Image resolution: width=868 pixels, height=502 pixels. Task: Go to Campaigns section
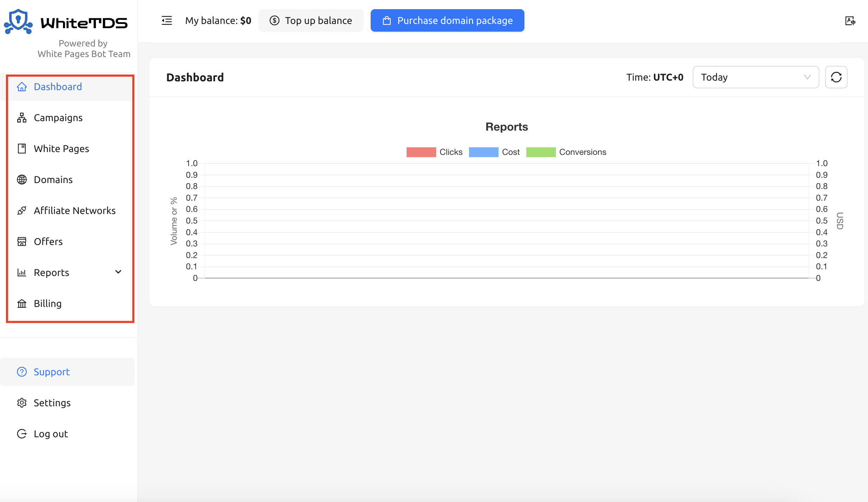click(67, 118)
